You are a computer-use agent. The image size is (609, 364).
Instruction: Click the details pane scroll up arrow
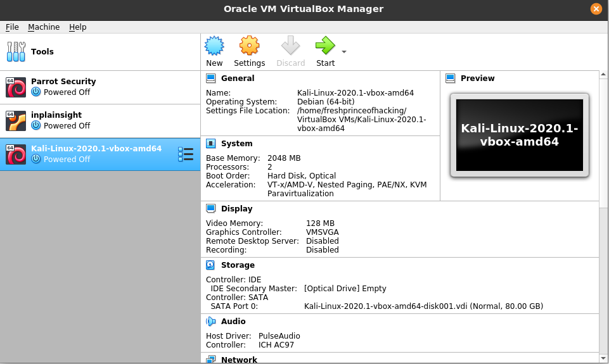tap(603, 74)
